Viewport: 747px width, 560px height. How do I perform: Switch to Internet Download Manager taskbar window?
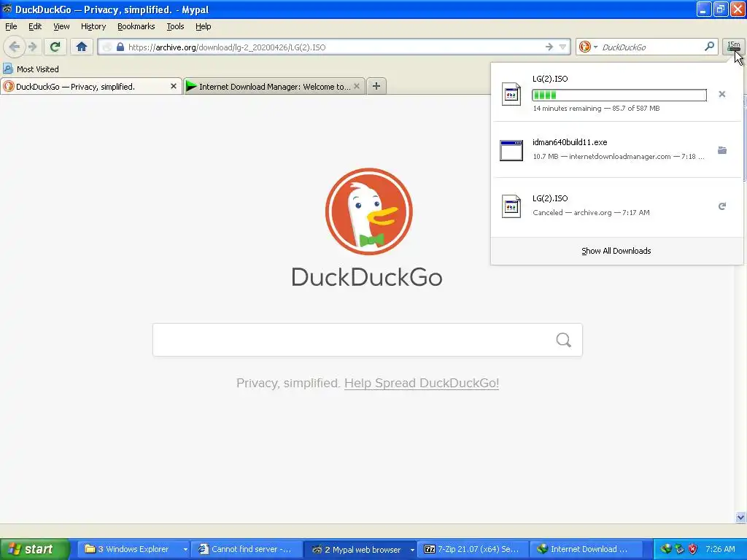585,549
